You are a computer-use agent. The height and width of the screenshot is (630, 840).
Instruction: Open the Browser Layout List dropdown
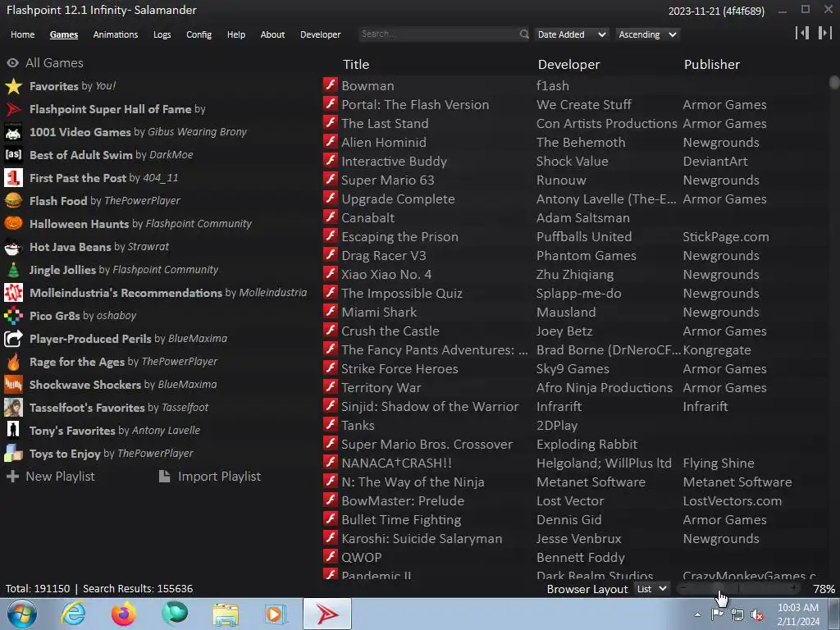click(x=651, y=589)
